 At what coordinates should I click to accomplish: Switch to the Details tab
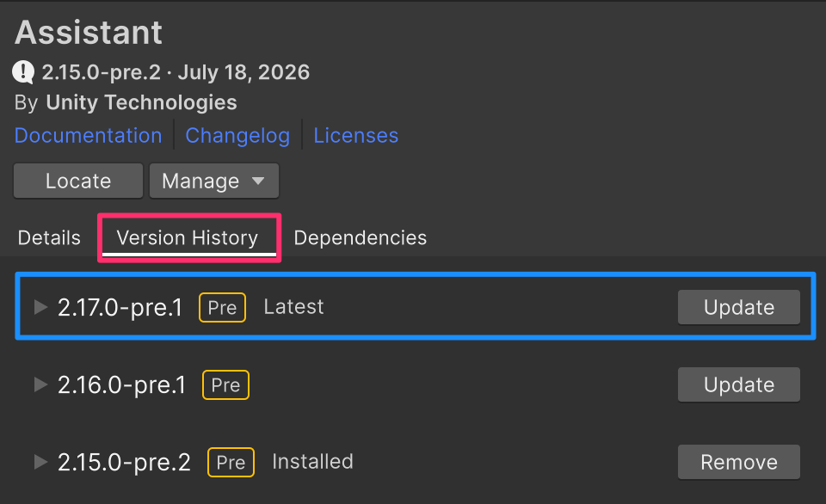click(49, 237)
